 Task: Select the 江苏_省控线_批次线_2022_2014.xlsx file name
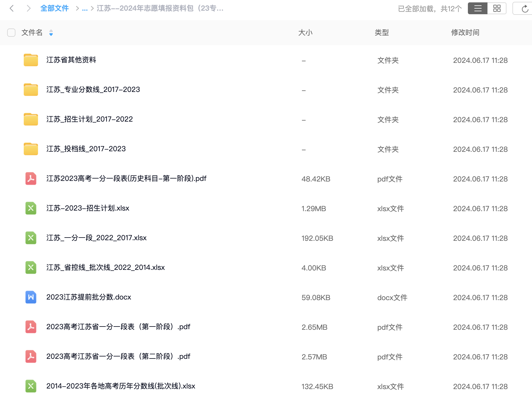[x=106, y=267]
